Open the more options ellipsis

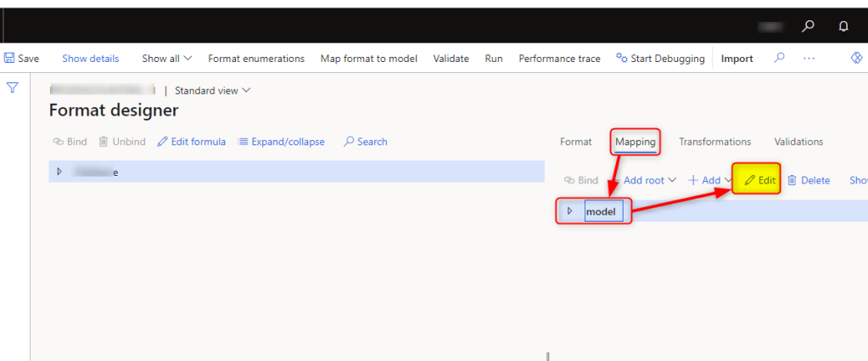pos(809,59)
